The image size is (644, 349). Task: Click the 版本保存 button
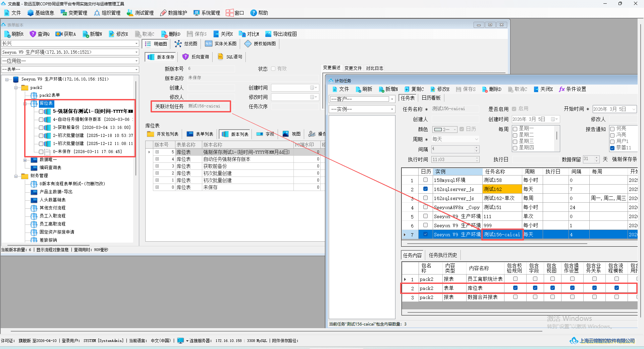pos(161,57)
